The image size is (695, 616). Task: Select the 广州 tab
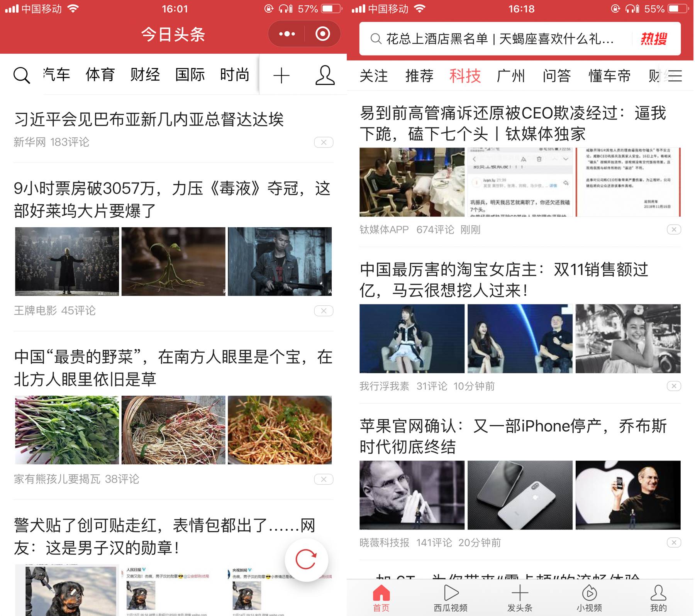click(511, 76)
